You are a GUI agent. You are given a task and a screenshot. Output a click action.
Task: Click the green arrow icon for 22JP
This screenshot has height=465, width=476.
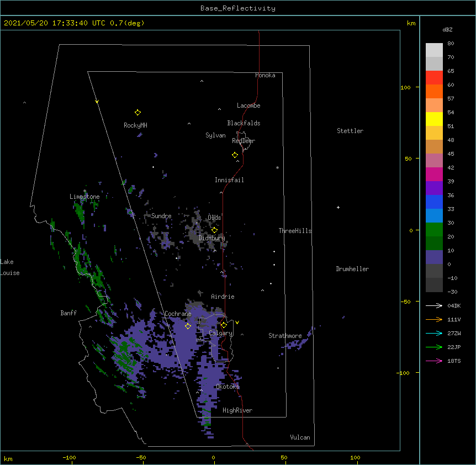click(434, 347)
